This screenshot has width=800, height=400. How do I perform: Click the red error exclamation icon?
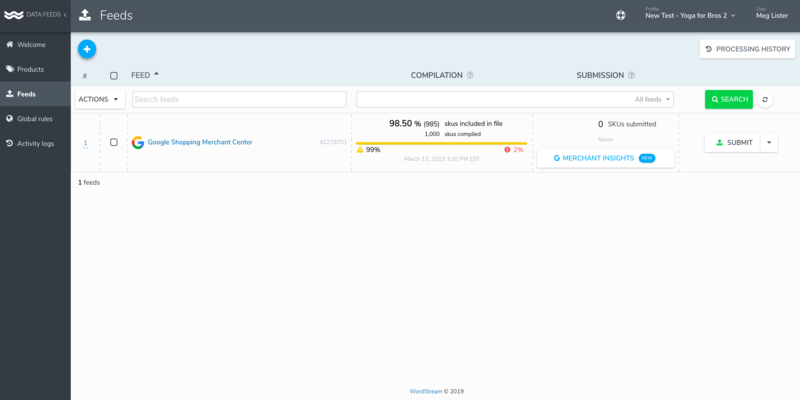(507, 149)
